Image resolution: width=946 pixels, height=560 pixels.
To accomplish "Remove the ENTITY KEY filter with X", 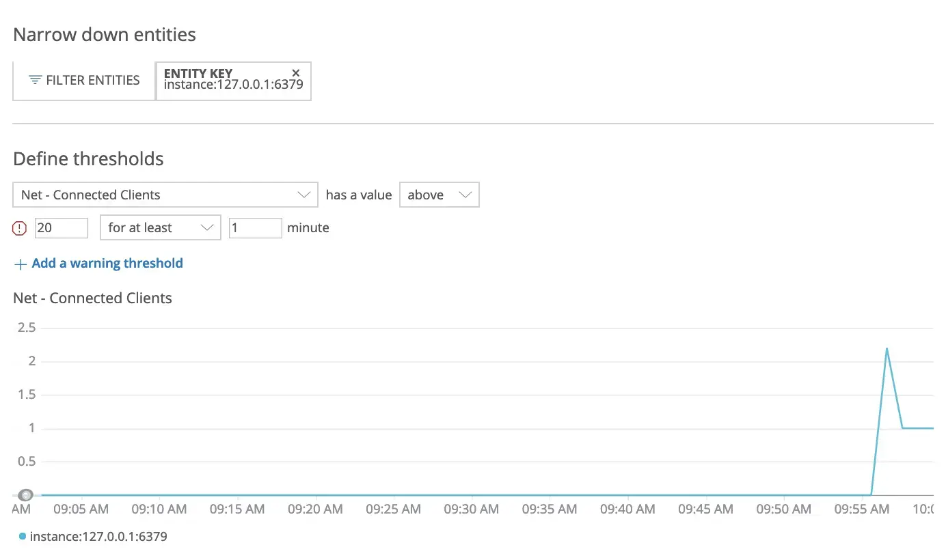I will [x=296, y=73].
